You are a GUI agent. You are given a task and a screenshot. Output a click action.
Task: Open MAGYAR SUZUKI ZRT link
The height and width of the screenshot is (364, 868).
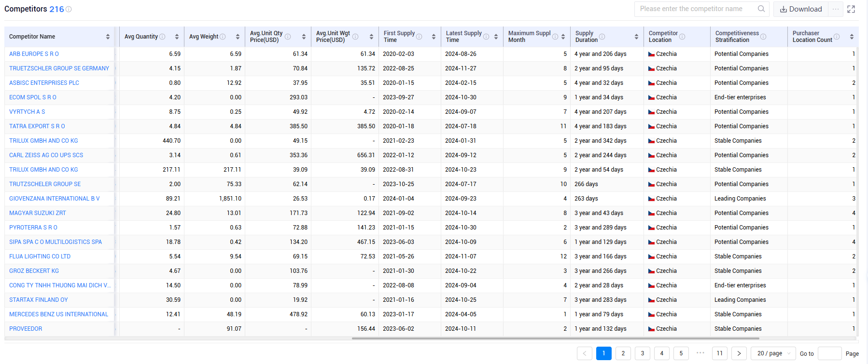38,213
